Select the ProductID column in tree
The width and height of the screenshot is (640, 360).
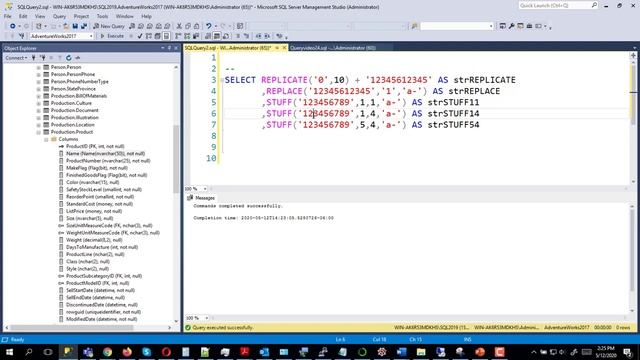95,147
